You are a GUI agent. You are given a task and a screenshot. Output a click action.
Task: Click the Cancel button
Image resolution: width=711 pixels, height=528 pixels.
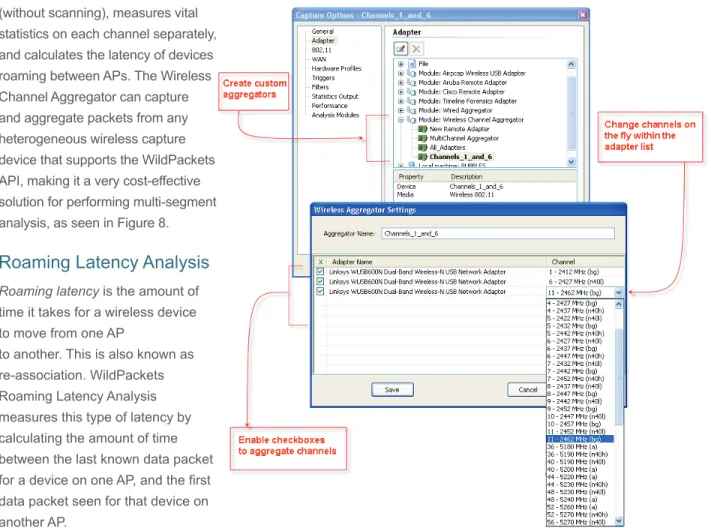tap(527, 390)
